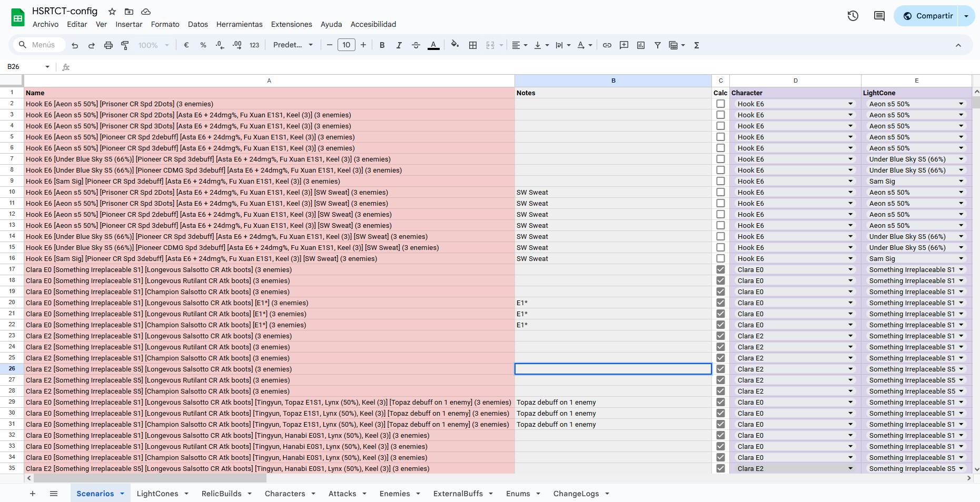980x502 pixels.
Task: Click the font size input field
Action: [347, 45]
